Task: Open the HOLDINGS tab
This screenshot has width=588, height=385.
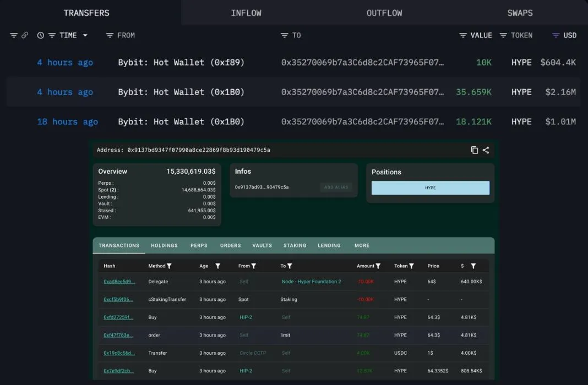Action: click(x=164, y=245)
